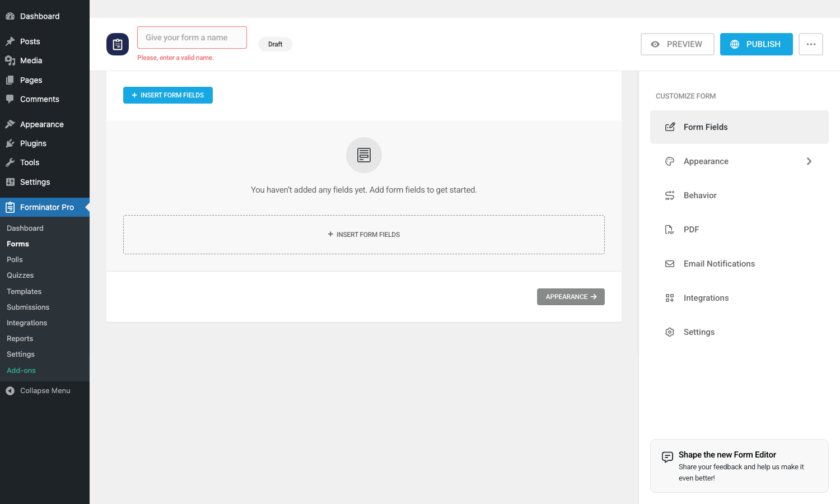Screen dimensions: 840x504
Task: Click the arrow icon on grey Appearance button
Action: click(594, 297)
